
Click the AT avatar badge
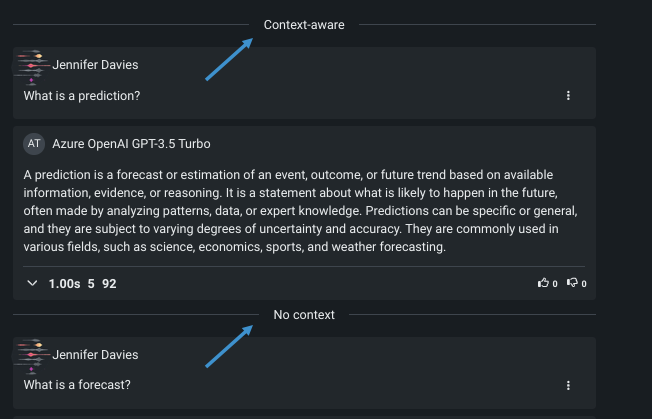pos(35,144)
